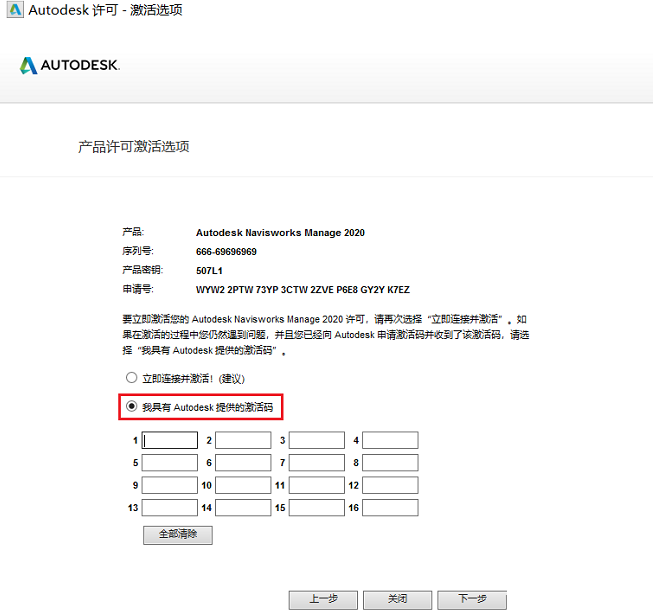Focus activation code field 11
Viewport: 653px width, 615px height.
point(317,485)
